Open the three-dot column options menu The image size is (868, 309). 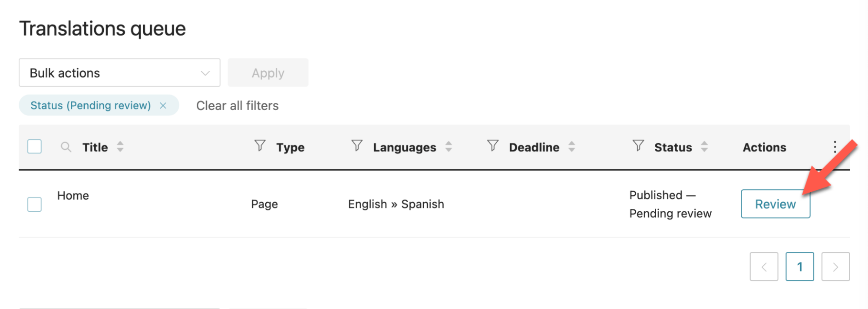click(x=835, y=147)
